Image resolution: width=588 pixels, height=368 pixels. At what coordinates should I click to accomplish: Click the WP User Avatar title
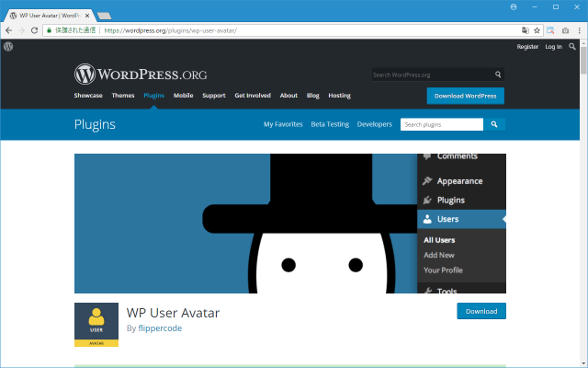click(173, 313)
